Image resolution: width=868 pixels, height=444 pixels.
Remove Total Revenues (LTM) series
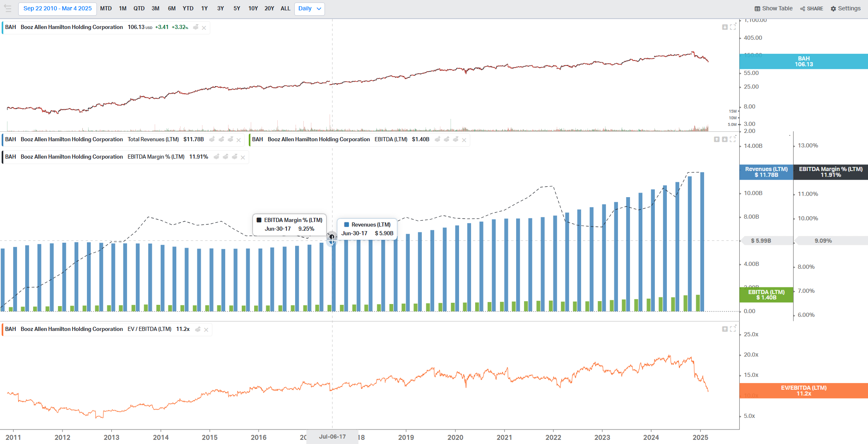(239, 140)
